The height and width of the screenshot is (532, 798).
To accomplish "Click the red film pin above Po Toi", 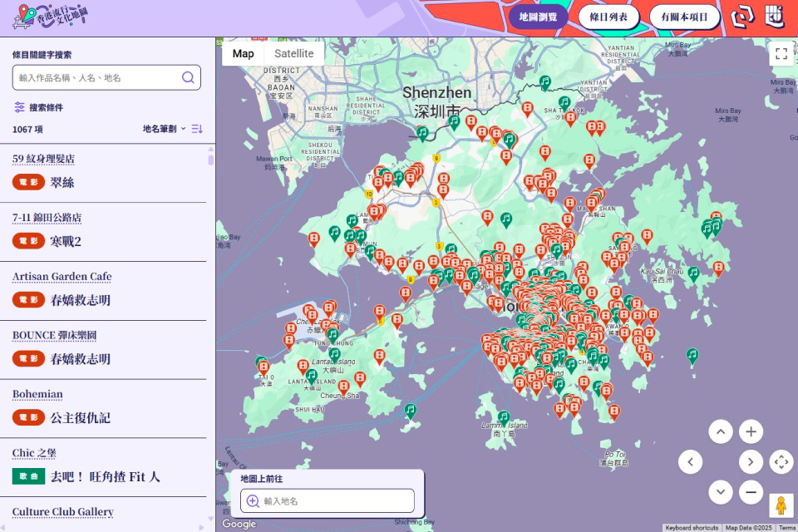I will pos(614,412).
